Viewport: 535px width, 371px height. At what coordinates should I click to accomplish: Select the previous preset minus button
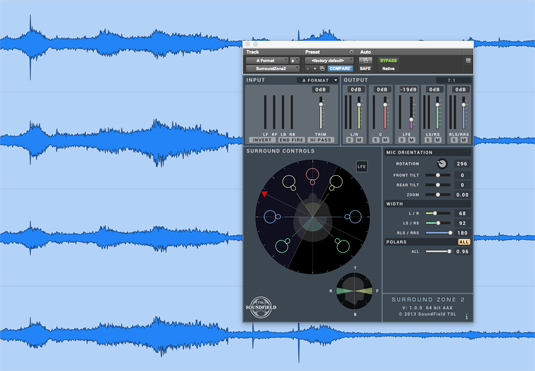308,69
